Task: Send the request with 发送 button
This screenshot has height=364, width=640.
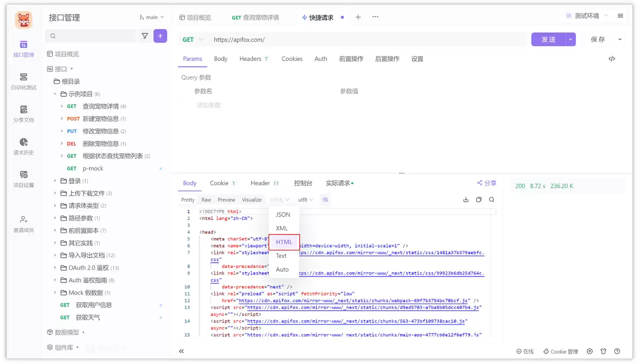Action: [548, 39]
